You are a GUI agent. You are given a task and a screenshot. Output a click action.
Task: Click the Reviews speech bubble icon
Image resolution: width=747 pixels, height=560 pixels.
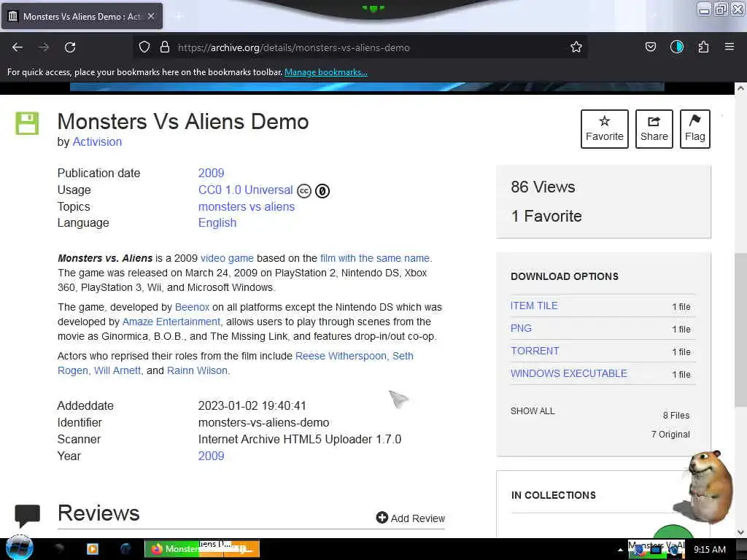(27, 516)
